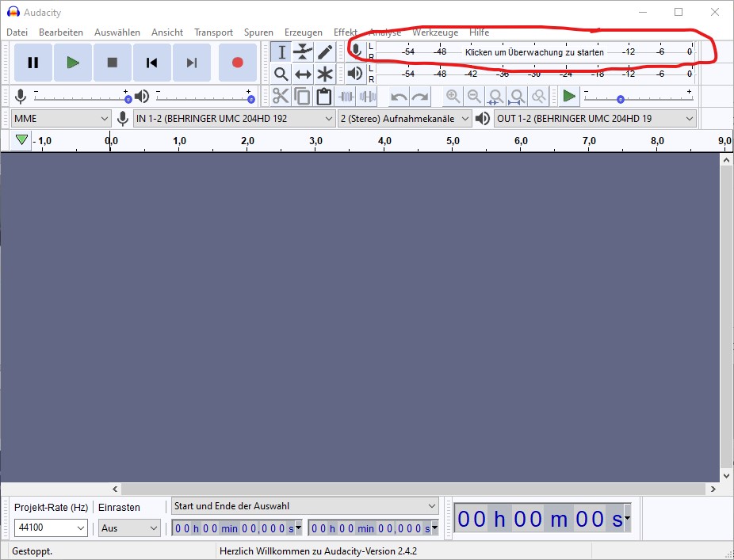734x560 pixels.
Task: Select the Selection (I-beam) tool
Action: coord(281,52)
